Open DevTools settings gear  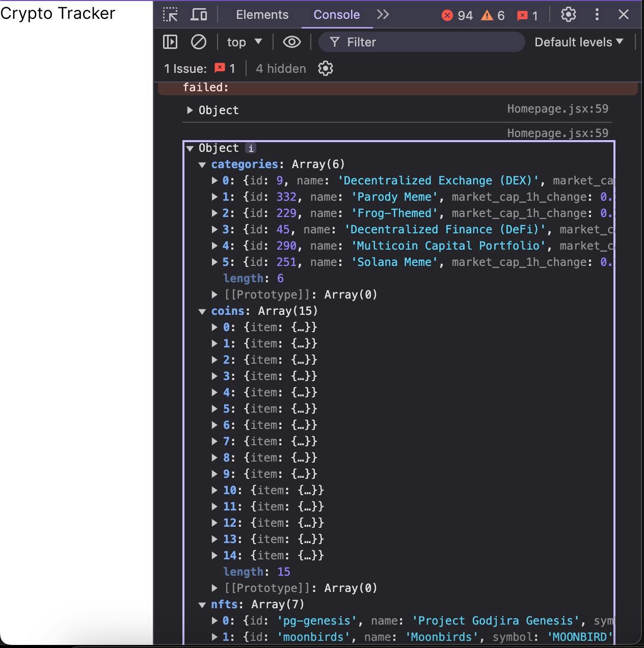[x=568, y=14]
